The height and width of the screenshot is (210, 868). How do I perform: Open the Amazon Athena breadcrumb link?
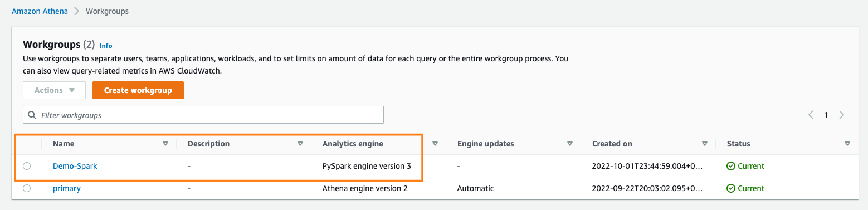point(40,11)
